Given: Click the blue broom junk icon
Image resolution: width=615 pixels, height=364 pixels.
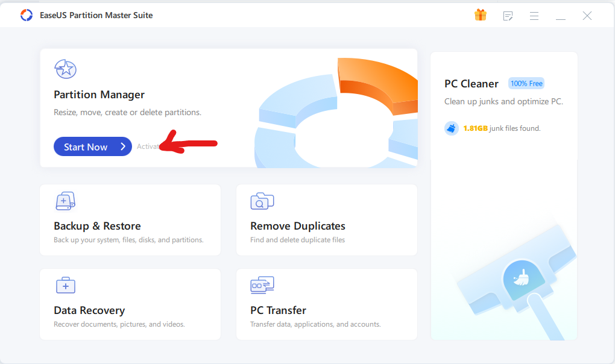Looking at the screenshot, I should [x=452, y=128].
